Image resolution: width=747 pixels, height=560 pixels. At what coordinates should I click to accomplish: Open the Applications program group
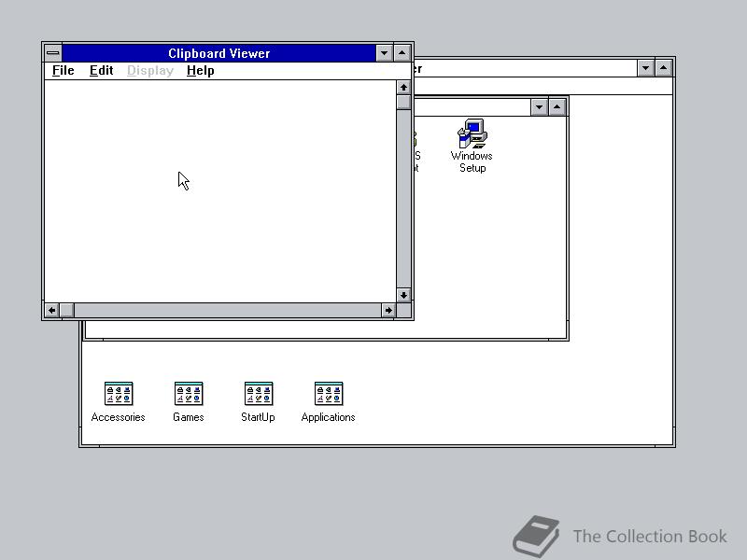[329, 402]
